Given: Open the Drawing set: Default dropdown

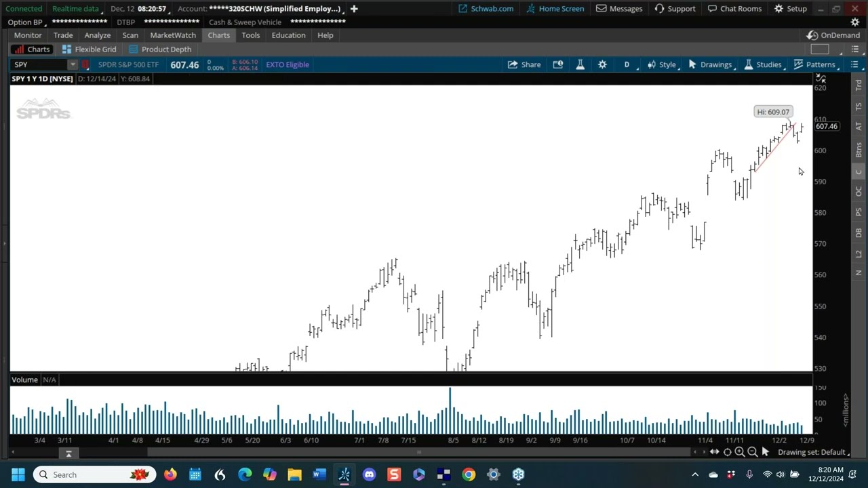Looking at the screenshot, I should coord(814,452).
